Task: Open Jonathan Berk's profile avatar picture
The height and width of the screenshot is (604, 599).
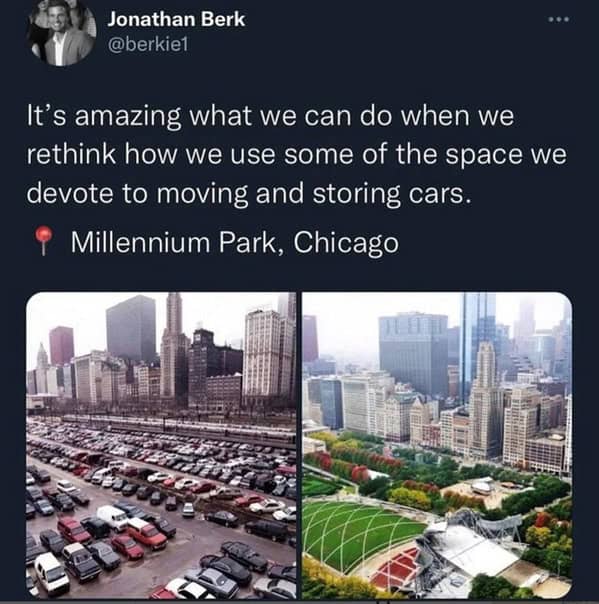Action: coord(63,33)
